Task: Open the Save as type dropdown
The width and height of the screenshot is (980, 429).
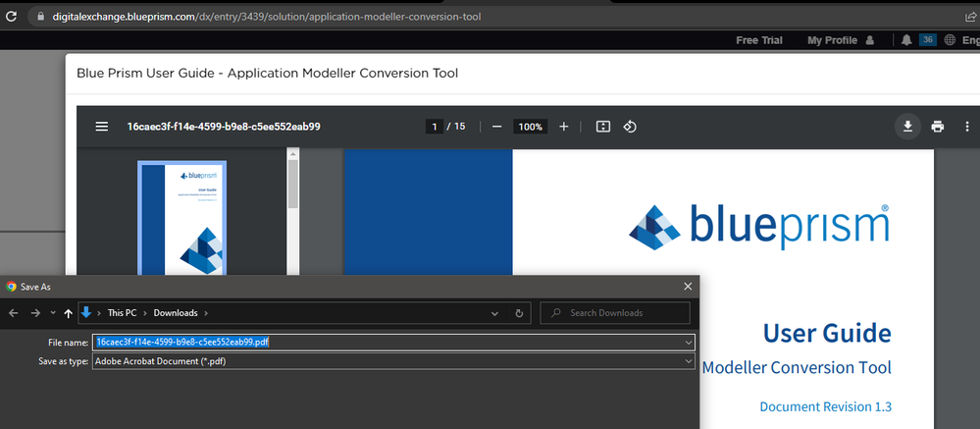Action: pyautogui.click(x=690, y=360)
